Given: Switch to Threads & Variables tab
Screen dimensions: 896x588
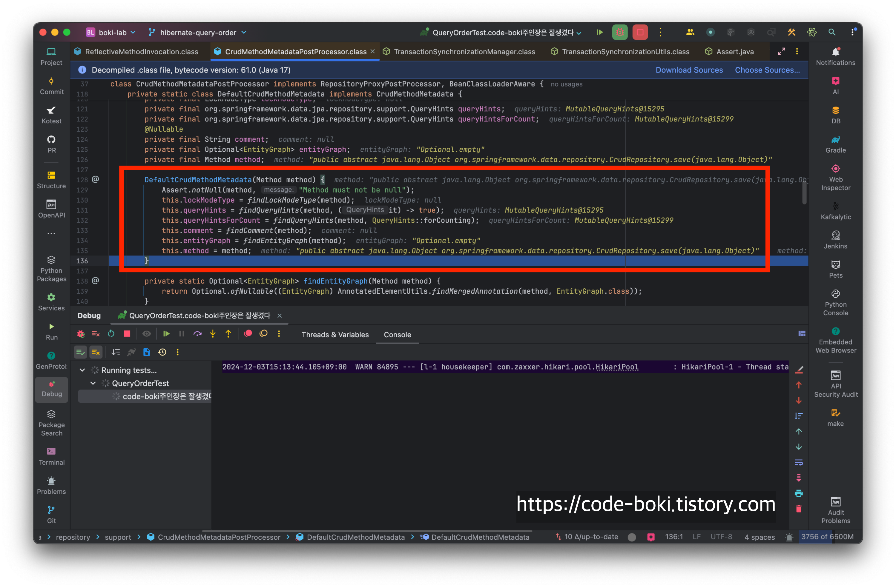Looking at the screenshot, I should (335, 334).
